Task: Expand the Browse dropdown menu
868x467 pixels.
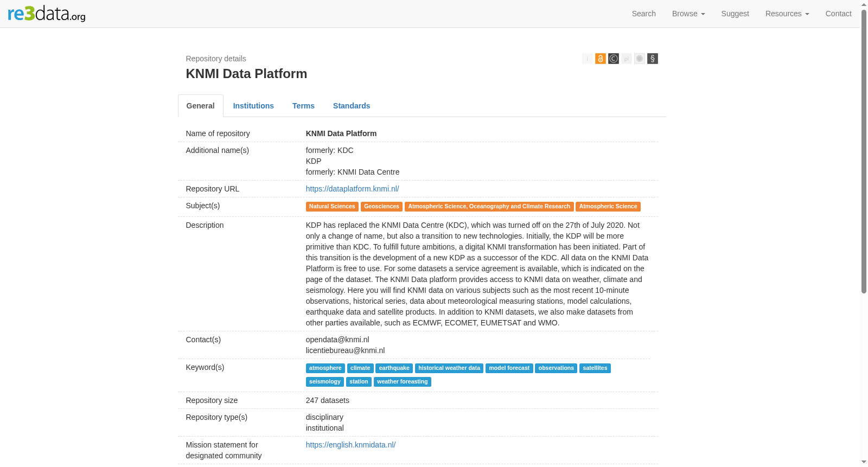Action: coord(688,14)
